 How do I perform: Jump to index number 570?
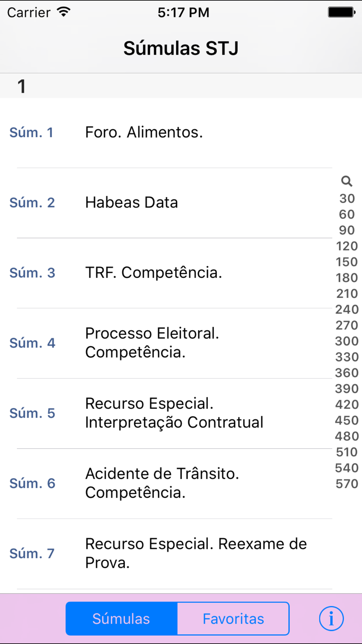347,484
